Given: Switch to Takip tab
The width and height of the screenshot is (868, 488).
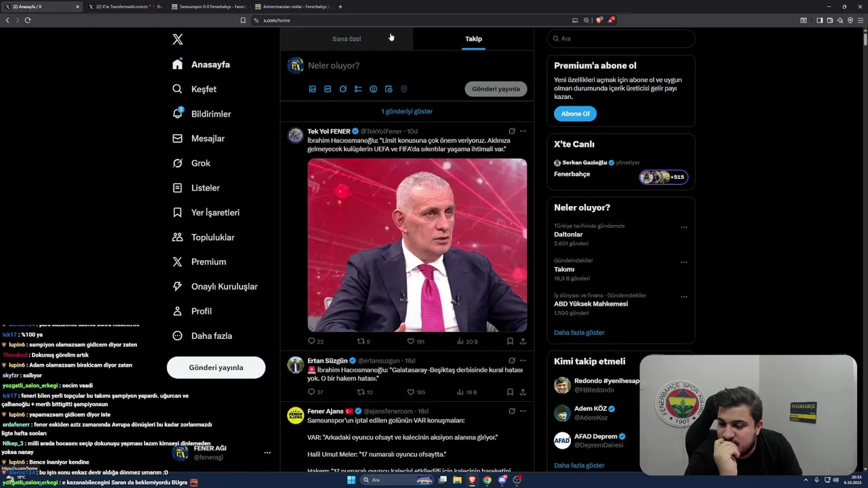Looking at the screenshot, I should pos(473,39).
